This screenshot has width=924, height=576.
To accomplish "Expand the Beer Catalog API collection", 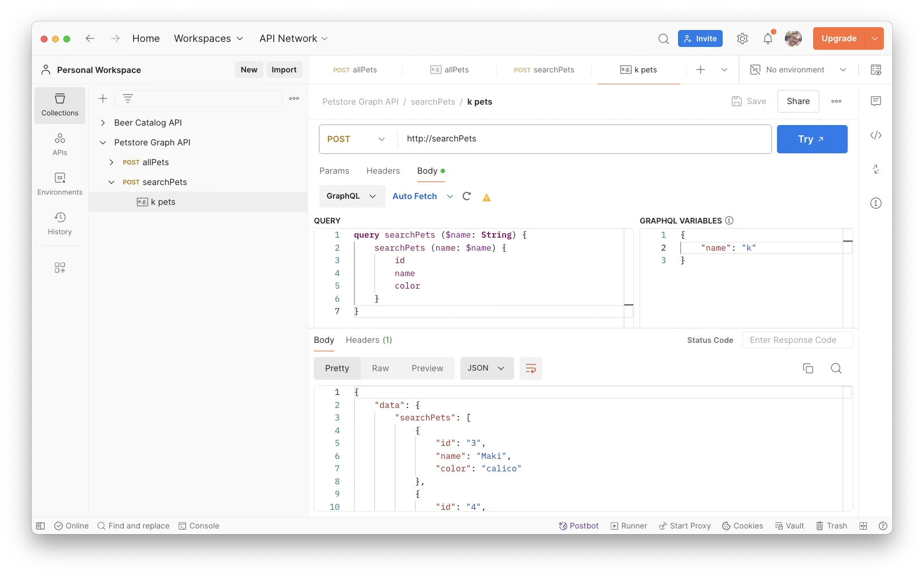I will [103, 123].
